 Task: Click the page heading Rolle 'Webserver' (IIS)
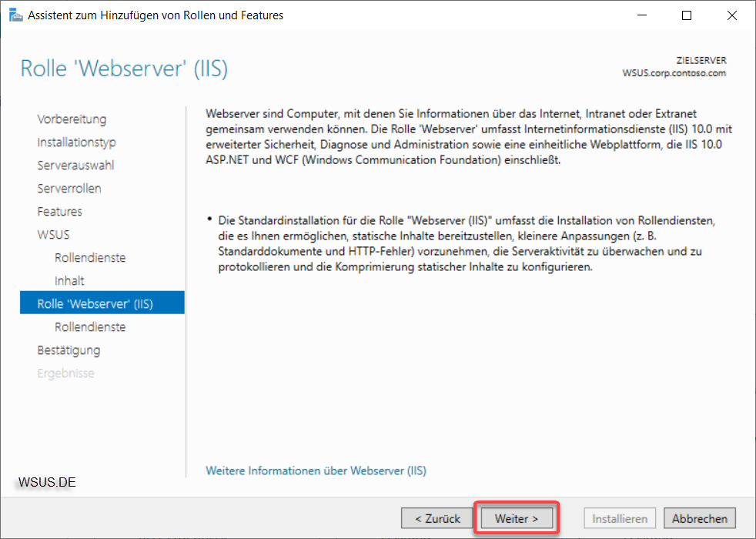tap(124, 68)
